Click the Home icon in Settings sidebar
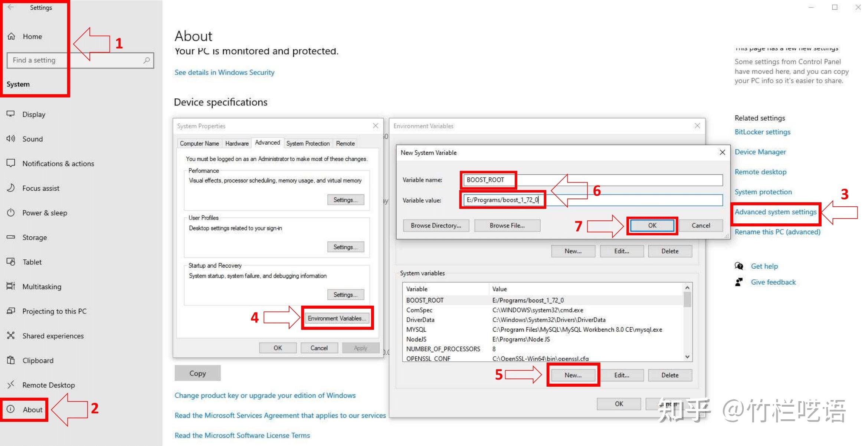The image size is (868, 446). click(x=12, y=36)
